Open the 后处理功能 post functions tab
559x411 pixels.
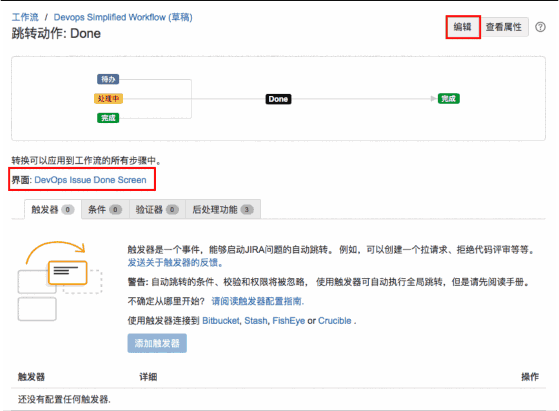[x=223, y=209]
